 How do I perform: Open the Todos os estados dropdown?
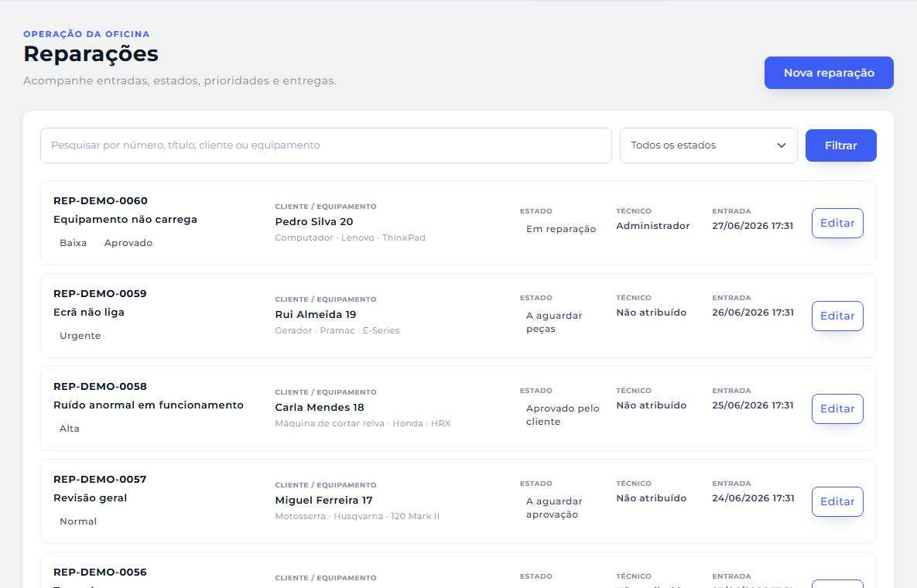pyautogui.click(x=708, y=145)
